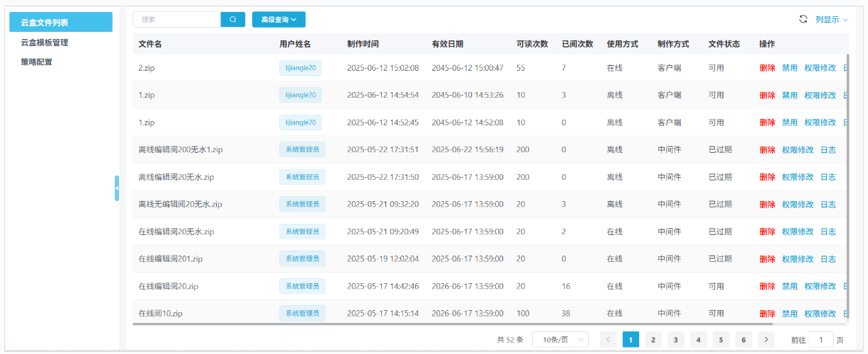Go to page 6 in pagination
Viewport: 868px width, 354px height.
tap(743, 340)
